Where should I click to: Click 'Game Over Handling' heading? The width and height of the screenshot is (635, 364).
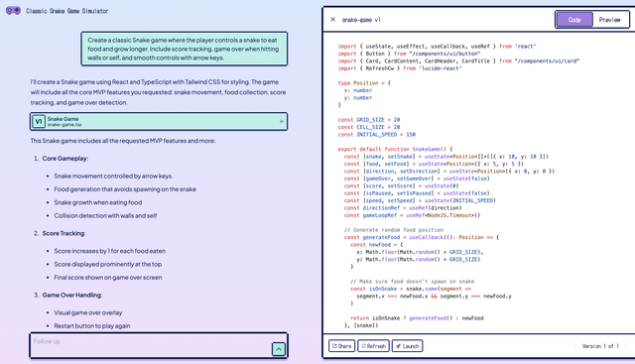pyautogui.click(x=72, y=295)
